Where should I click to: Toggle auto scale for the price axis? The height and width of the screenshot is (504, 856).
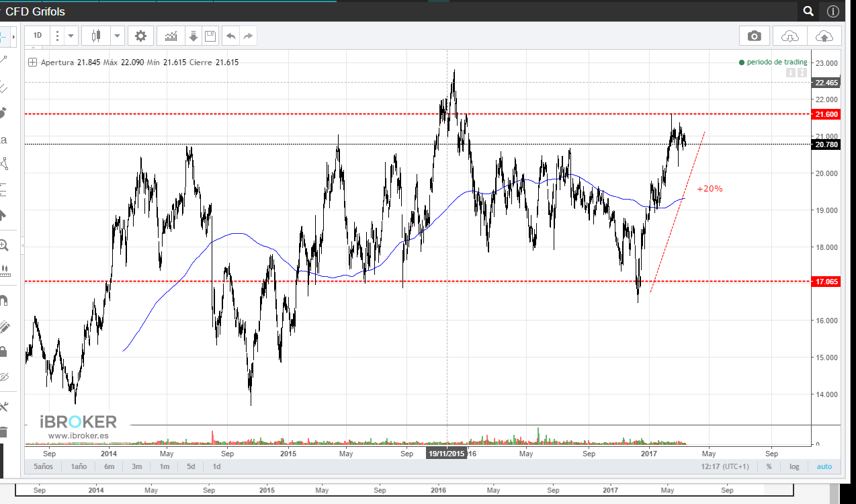click(824, 466)
